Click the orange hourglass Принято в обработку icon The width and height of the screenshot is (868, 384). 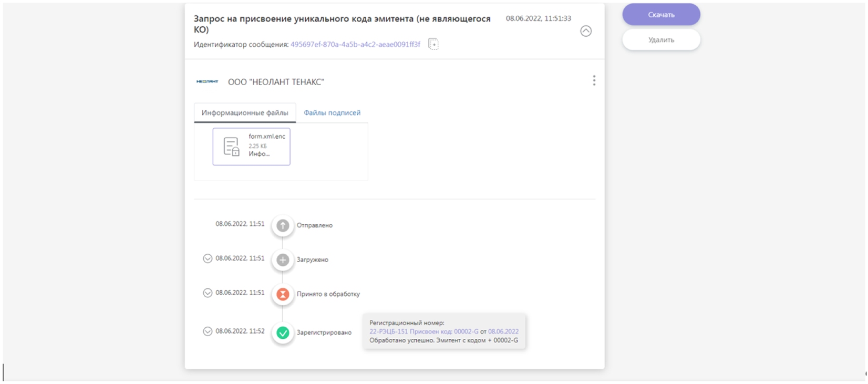click(x=283, y=294)
